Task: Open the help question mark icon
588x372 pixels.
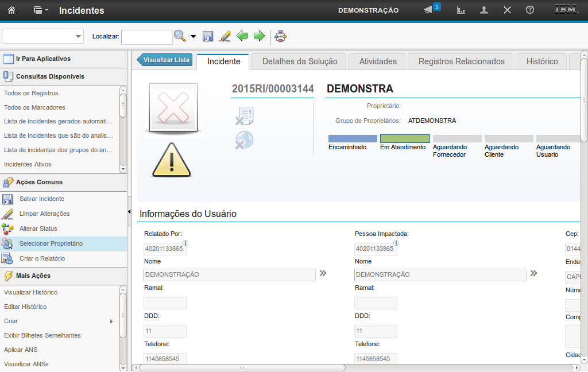Action: (529, 10)
